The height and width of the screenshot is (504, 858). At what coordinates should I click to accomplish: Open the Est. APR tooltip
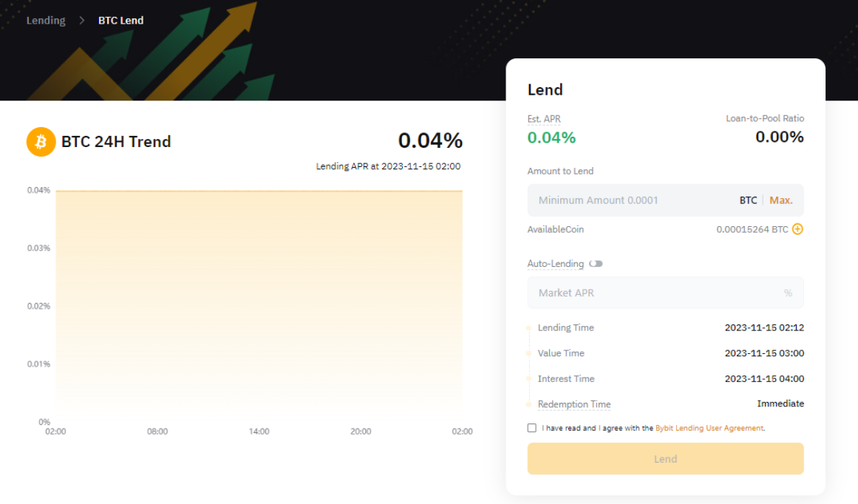click(x=543, y=118)
